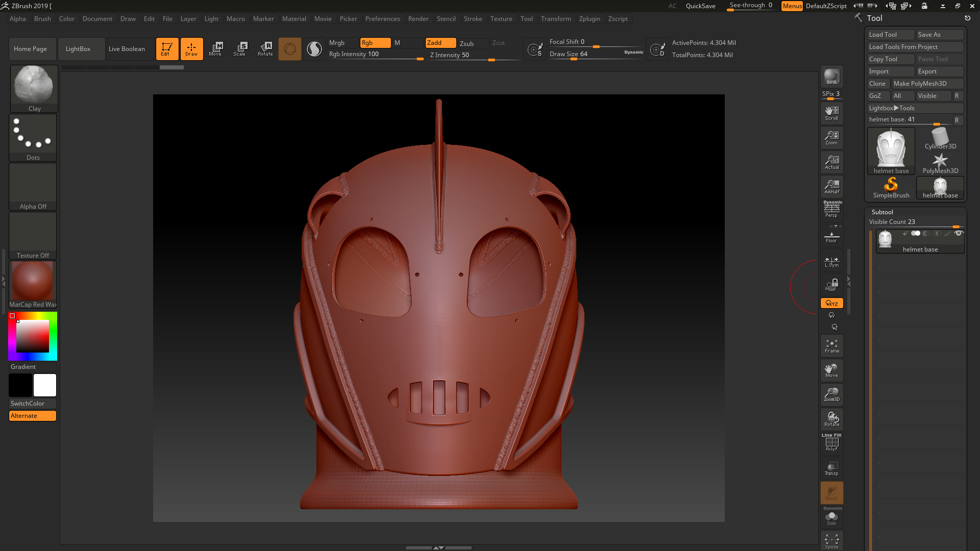The image size is (980, 551).
Task: Click the Zoom3D icon
Action: pos(831,395)
